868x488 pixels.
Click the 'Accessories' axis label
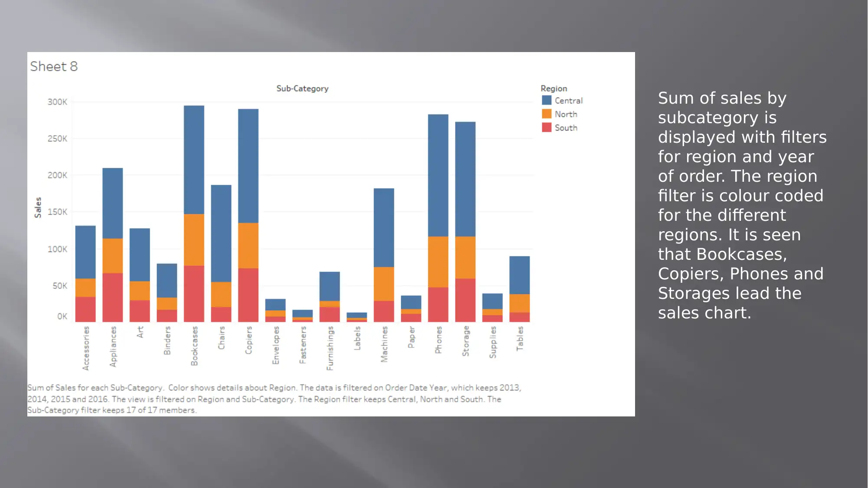click(x=86, y=348)
